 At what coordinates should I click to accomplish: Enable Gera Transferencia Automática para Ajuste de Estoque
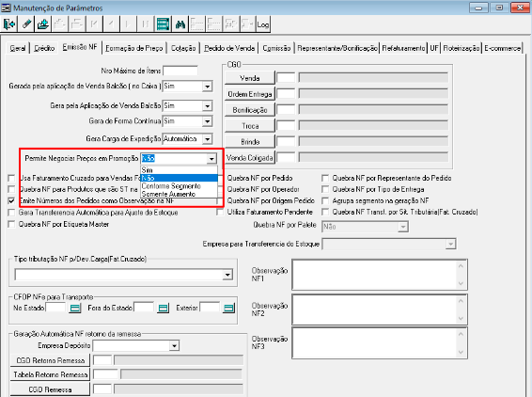click(x=11, y=213)
